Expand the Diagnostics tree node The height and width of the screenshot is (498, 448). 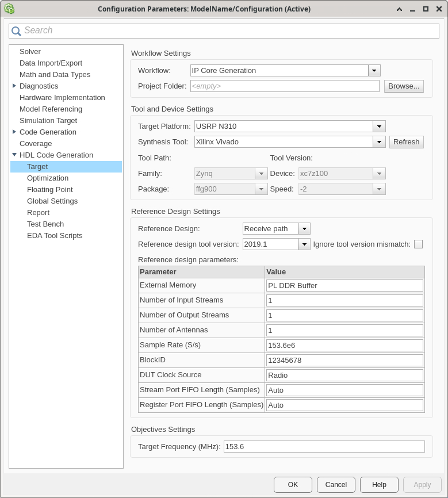(14, 86)
